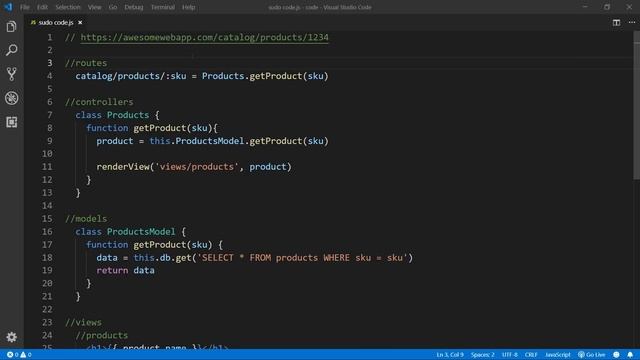Viewport: 640px width, 360px height.
Task: Open the Edit menu
Action: tap(42, 7)
